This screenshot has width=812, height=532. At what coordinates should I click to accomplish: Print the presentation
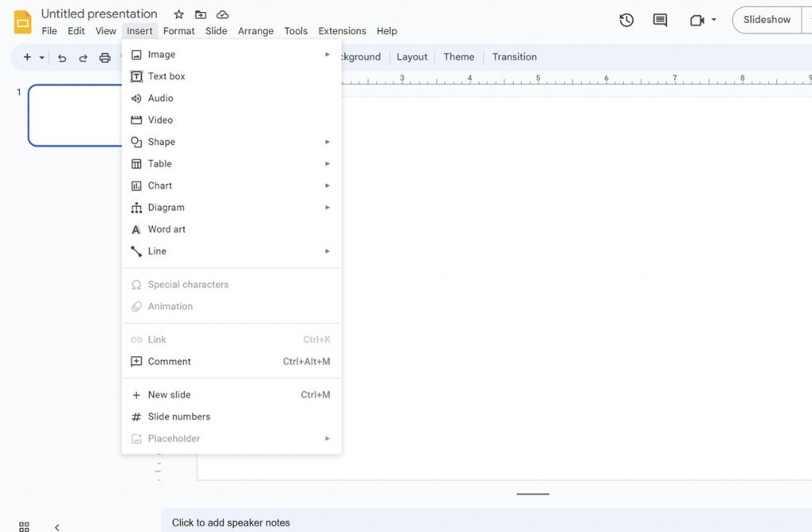pos(105,58)
